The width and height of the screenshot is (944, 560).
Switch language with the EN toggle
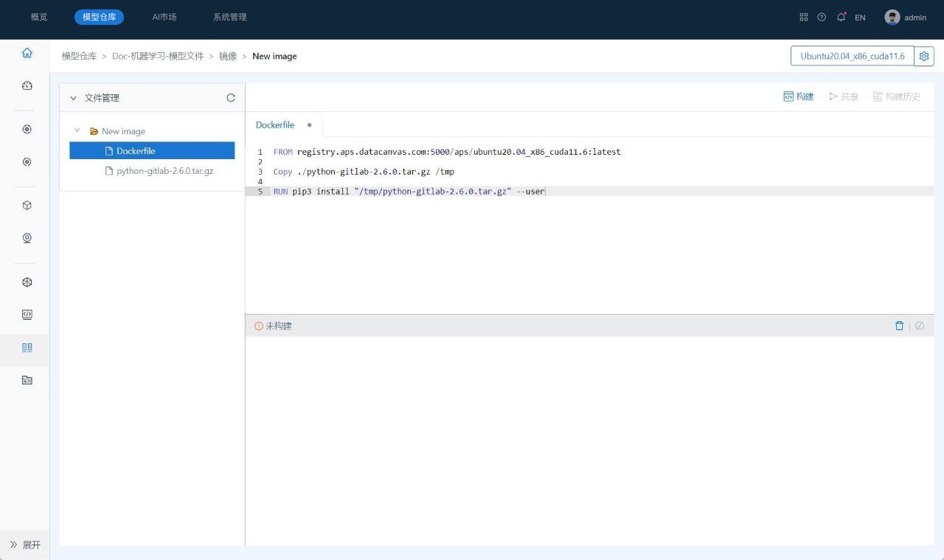tap(860, 17)
